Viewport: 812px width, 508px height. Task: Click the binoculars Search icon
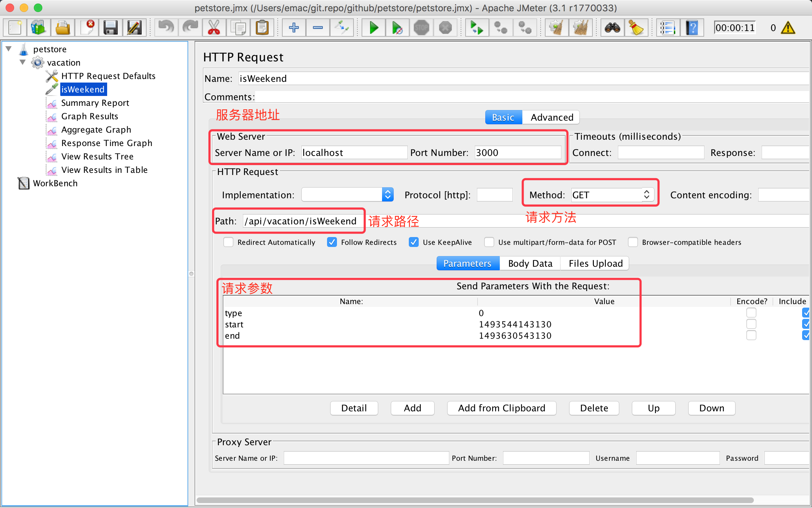point(612,28)
